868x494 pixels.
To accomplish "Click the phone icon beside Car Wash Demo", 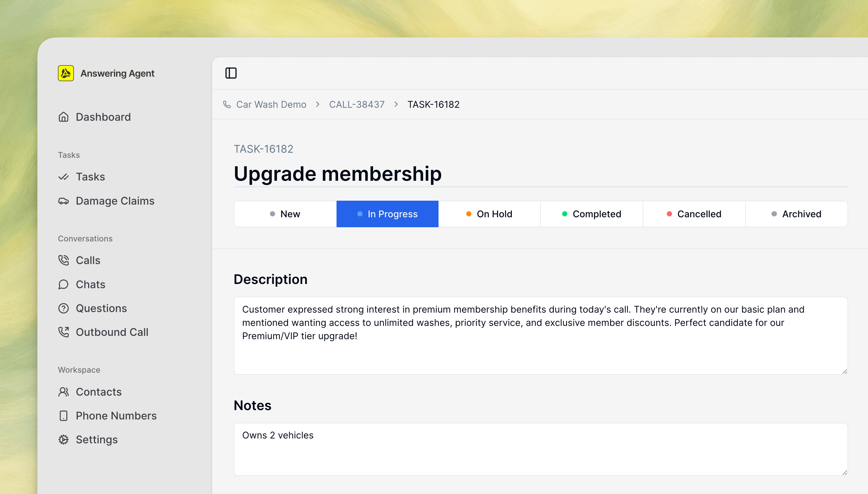I will coord(227,104).
